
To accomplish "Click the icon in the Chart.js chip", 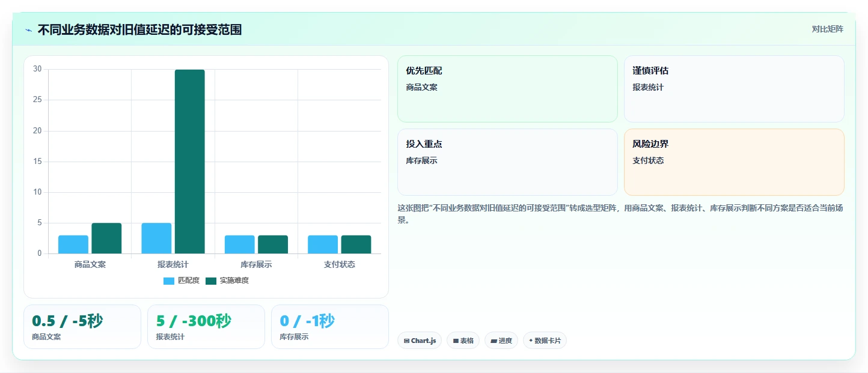I will pos(407,341).
